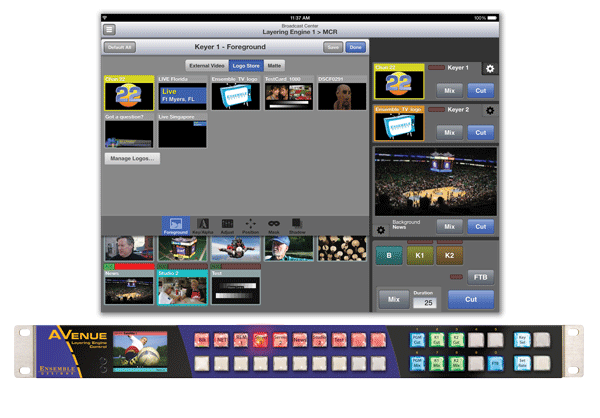Select the Studio 2 source thumbnail
Image resolution: width=600 pixels, height=418 pixels.
[183, 287]
